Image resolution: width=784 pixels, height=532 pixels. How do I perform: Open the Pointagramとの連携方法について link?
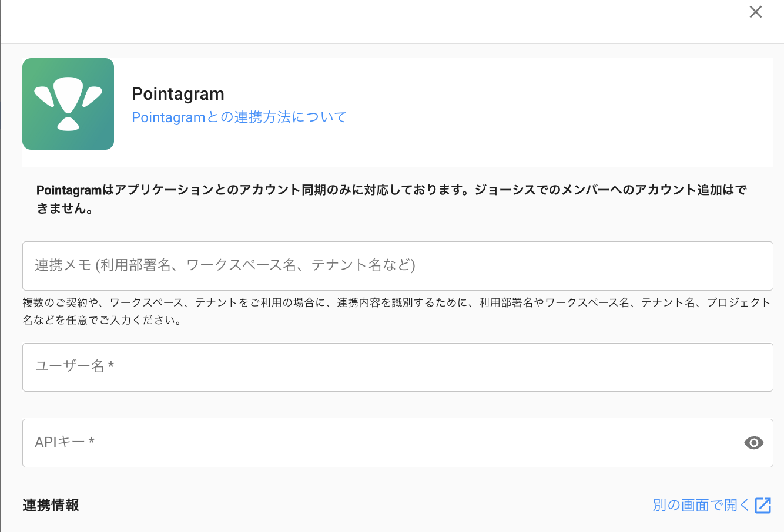point(239,117)
